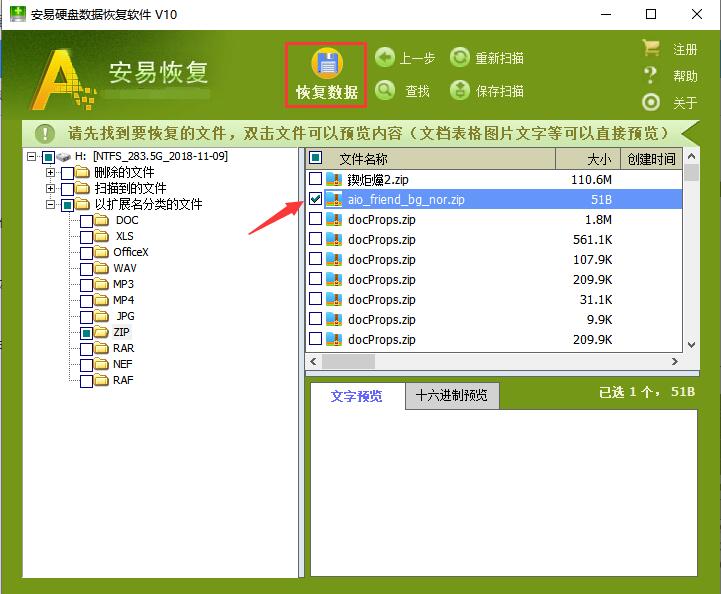Click the DOC folder icon

(x=102, y=221)
